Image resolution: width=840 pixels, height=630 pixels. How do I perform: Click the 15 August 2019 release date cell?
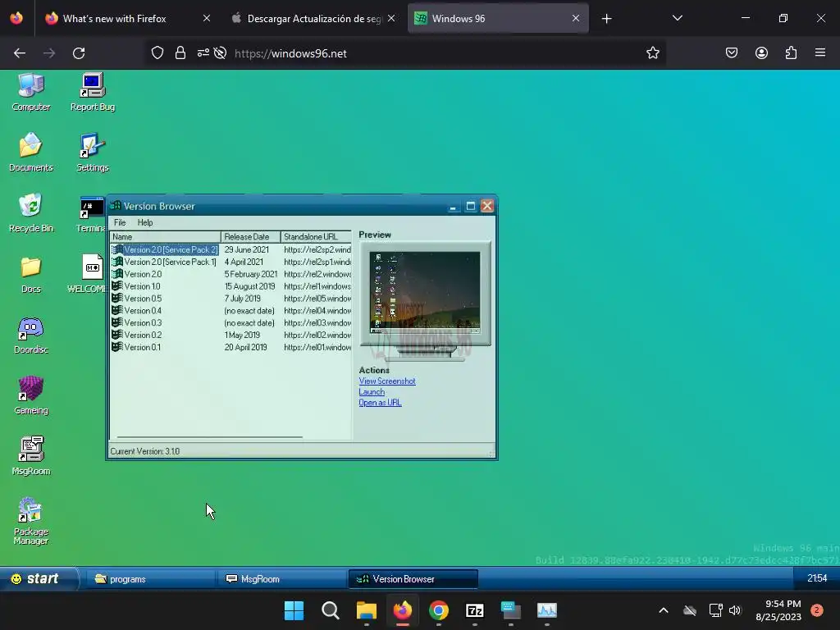249,286
